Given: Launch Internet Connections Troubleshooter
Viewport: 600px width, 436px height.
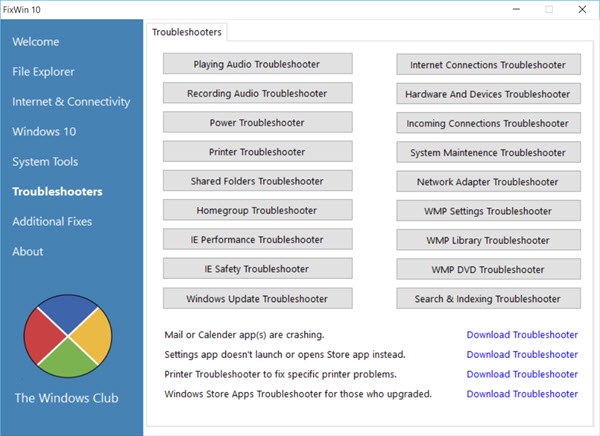Looking at the screenshot, I should click(x=488, y=65).
